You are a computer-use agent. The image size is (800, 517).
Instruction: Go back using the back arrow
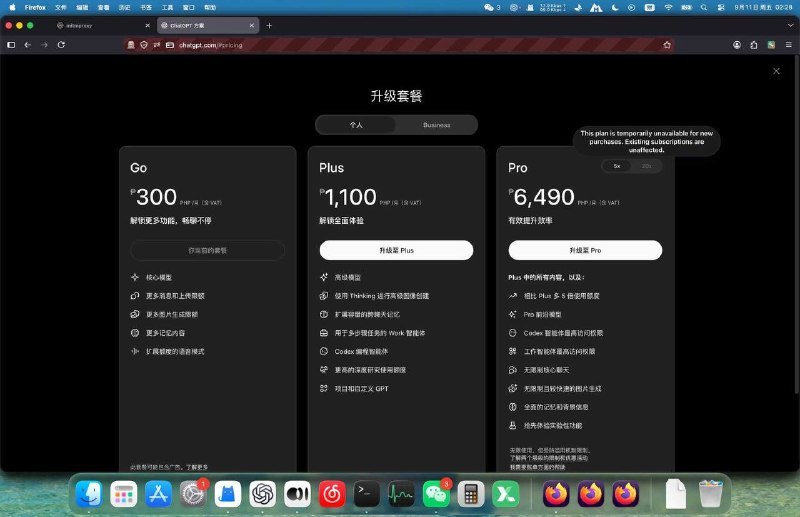coord(28,45)
